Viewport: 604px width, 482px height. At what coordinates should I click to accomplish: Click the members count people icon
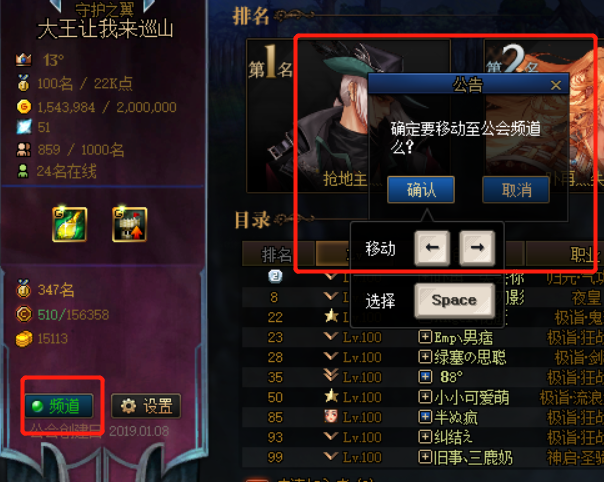pos(23,149)
